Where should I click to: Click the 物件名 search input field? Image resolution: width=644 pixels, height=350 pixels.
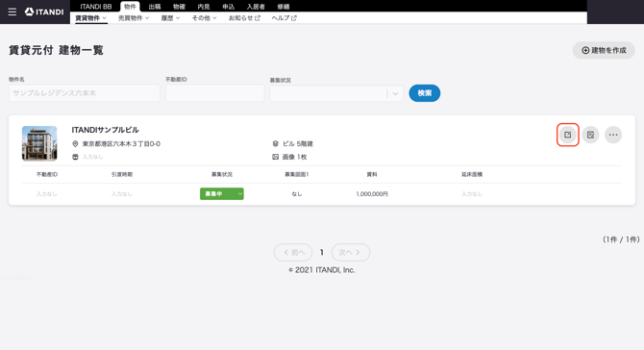tap(85, 93)
